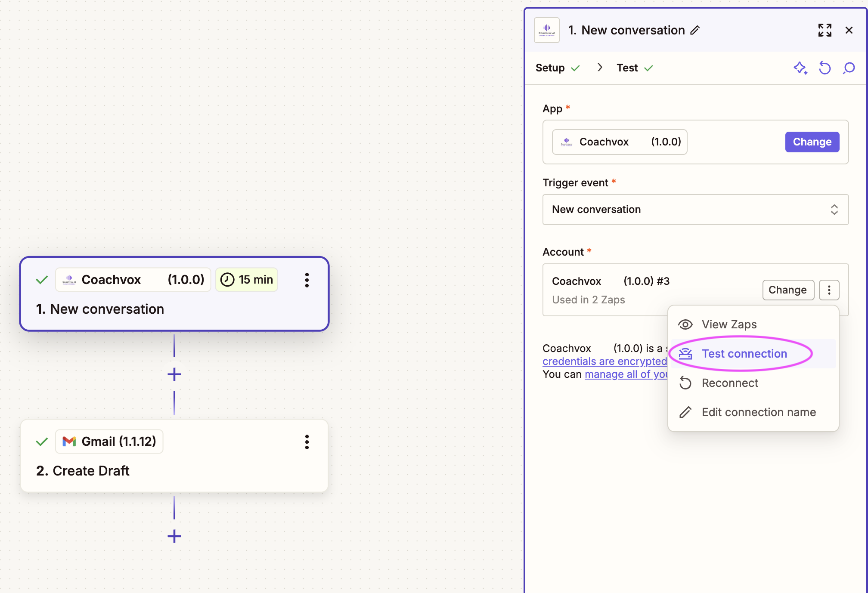Screen dimensions: 868x593
Task: Click the undo refresh arrow icon in panel header
Action: (x=825, y=68)
